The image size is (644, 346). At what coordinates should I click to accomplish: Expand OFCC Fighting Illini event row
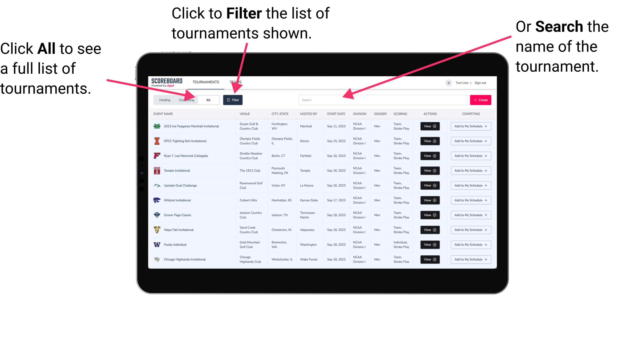[430, 141]
